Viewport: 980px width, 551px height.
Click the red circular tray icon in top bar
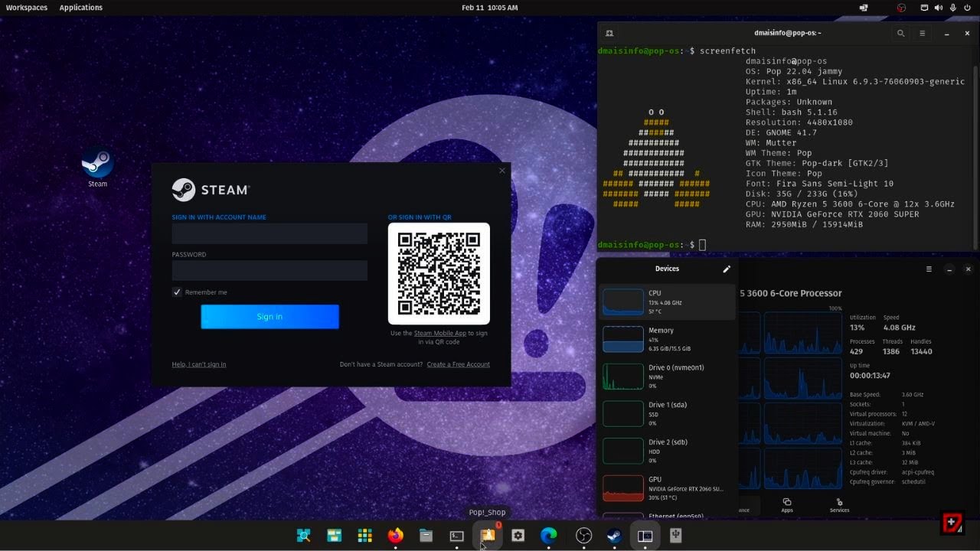(x=902, y=8)
